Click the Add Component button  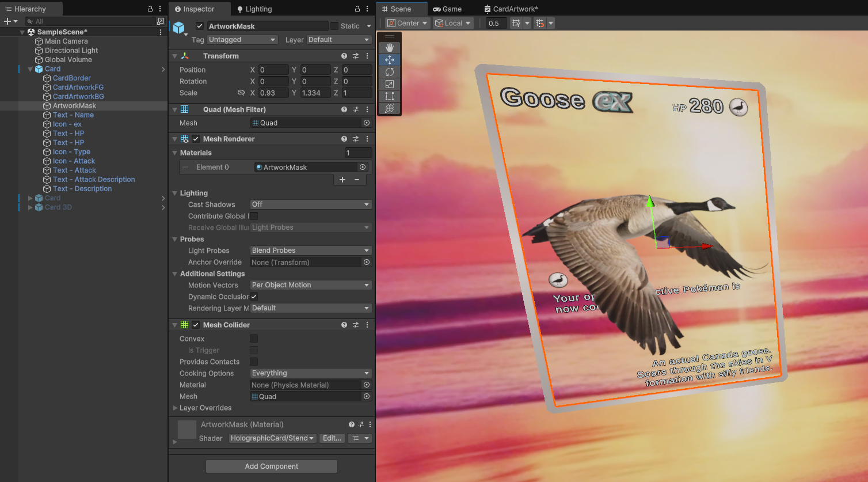coord(271,466)
